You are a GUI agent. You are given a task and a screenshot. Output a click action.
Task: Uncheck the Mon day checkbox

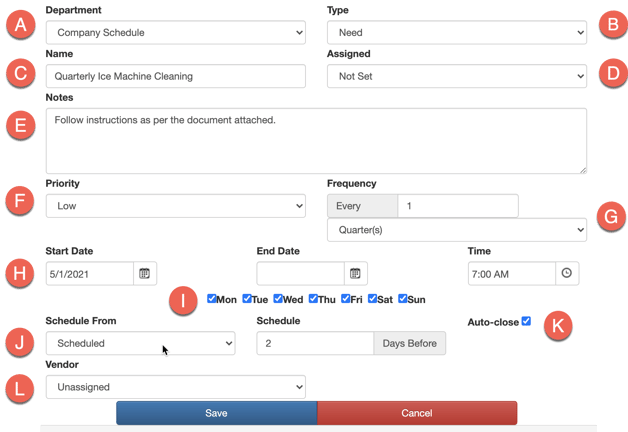(211, 299)
